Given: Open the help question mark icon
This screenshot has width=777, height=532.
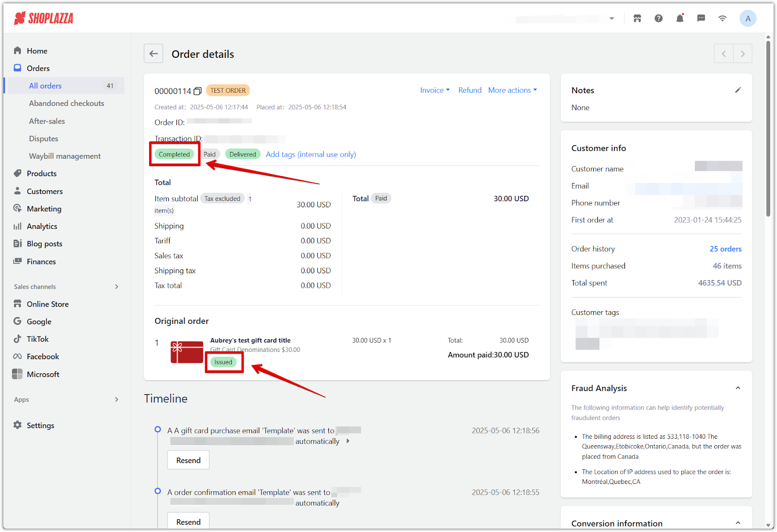Looking at the screenshot, I should click(x=659, y=18).
